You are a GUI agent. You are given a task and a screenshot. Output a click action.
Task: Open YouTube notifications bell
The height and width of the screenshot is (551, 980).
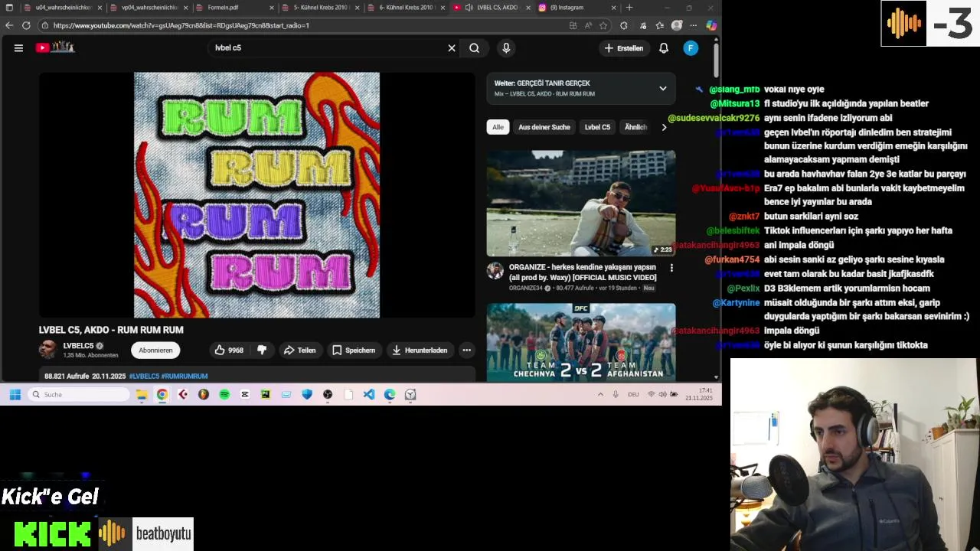[664, 47]
